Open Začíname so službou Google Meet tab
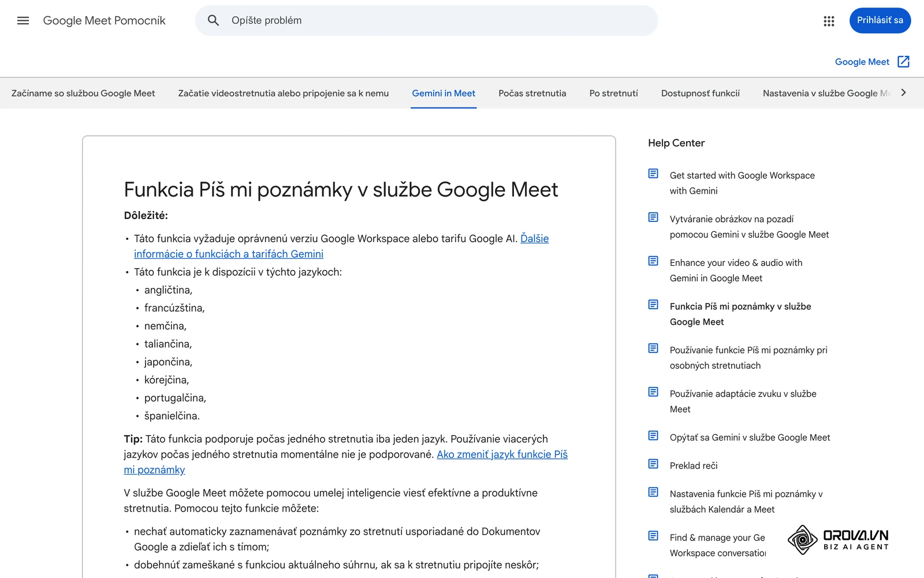This screenshot has width=924, height=578. click(x=83, y=93)
